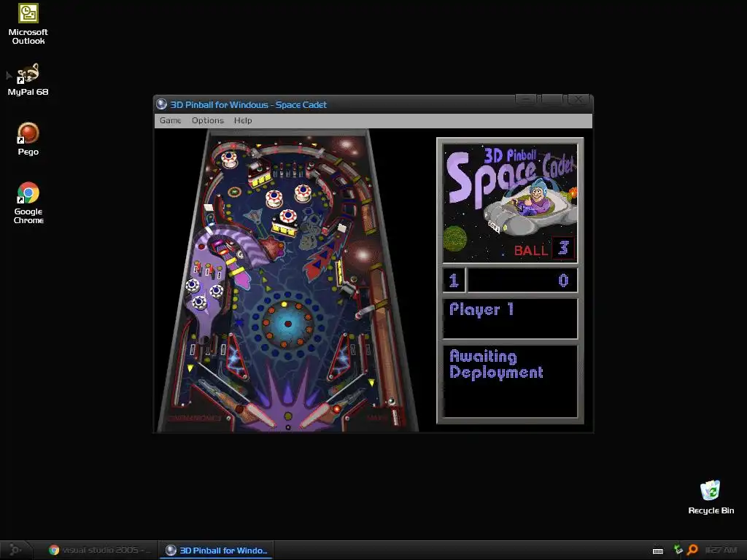Screen dimensions: 747x560
Task: Click the blue wormhole circle center of table
Action: click(287, 324)
